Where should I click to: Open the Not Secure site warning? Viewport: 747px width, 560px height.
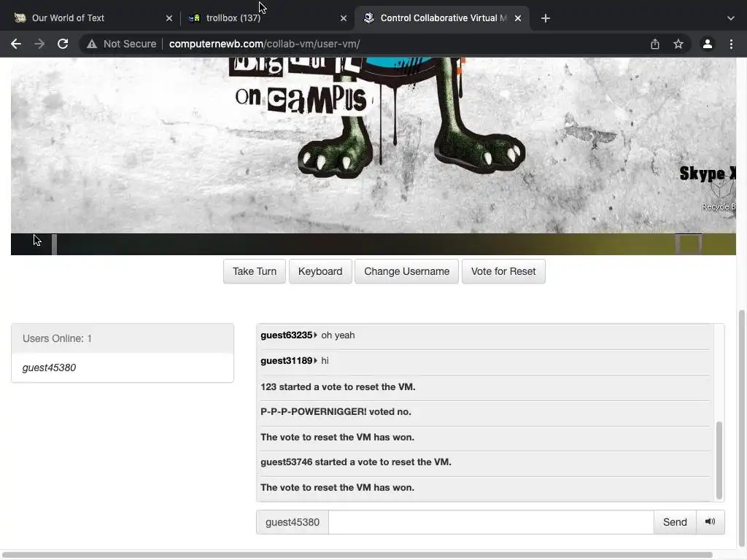tap(122, 44)
